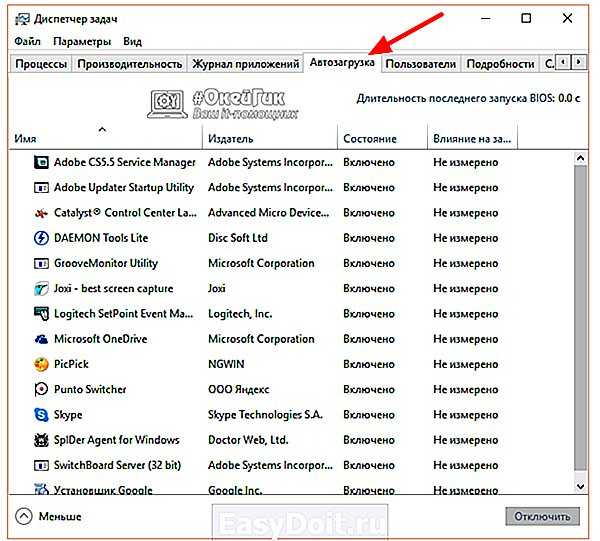Click the PicPick icon
This screenshot has height=541, width=600.
point(41,364)
